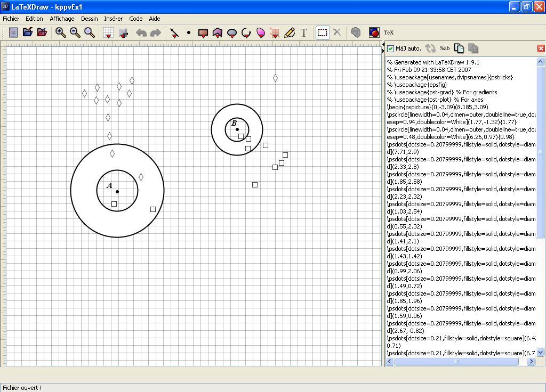Click the '\begin{pspicture}' code line
The image size is (546, 392).
tap(437, 107)
